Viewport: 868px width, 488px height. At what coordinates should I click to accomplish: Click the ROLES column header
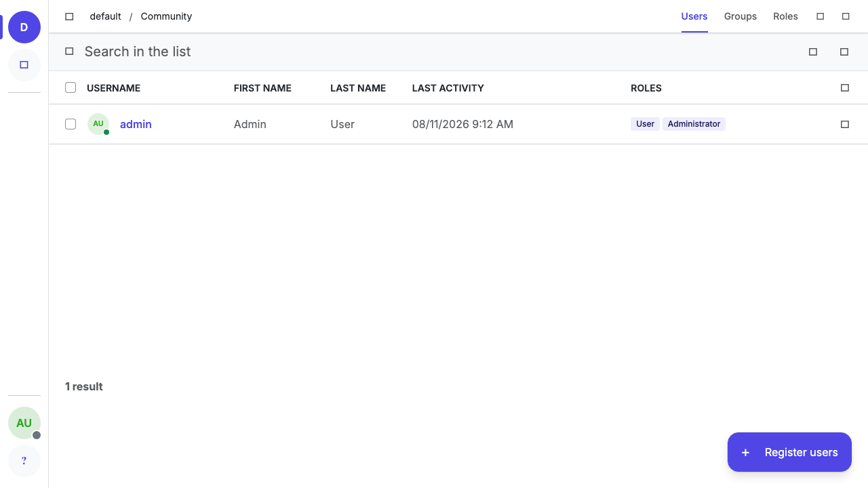[x=646, y=88]
